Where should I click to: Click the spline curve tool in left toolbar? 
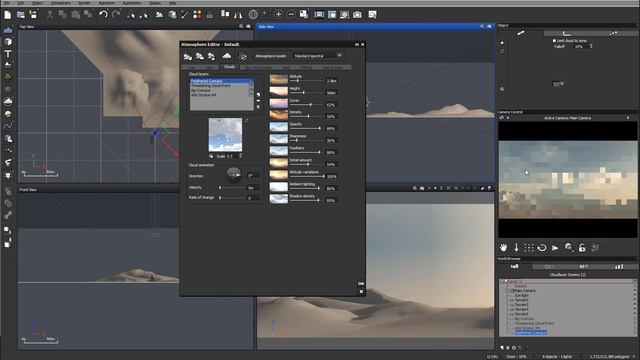tap(8, 126)
